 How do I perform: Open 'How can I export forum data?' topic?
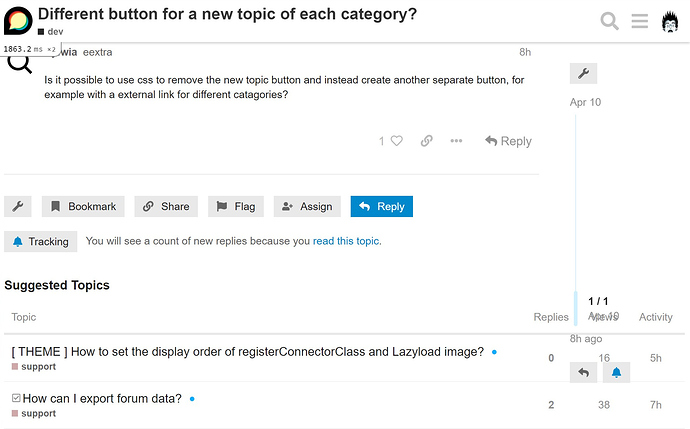pos(102,399)
